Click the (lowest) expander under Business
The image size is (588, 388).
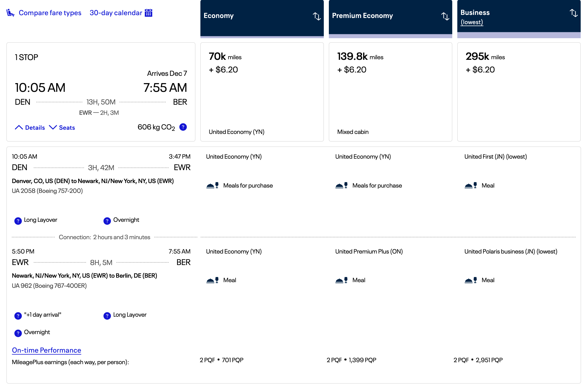472,22
